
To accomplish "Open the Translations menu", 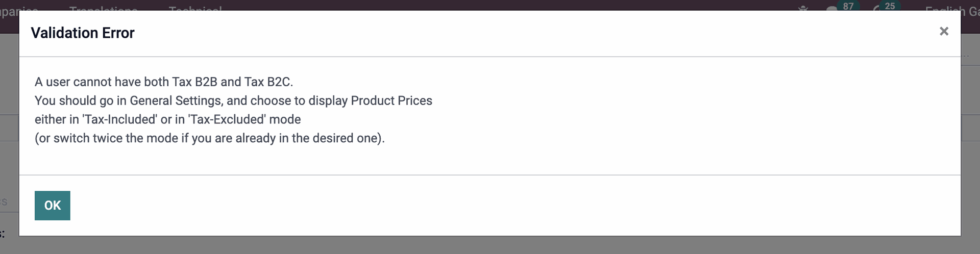I will tap(103, 9).
